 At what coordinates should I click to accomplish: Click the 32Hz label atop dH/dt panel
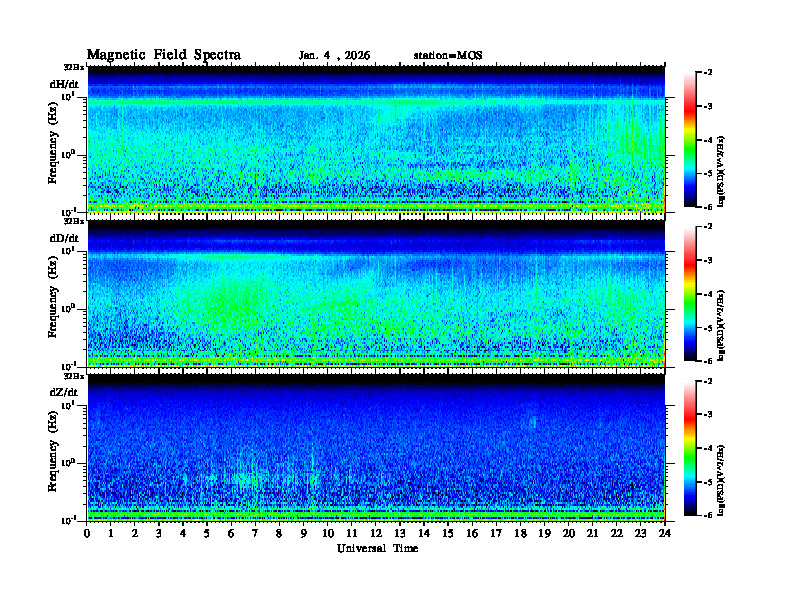(x=74, y=67)
